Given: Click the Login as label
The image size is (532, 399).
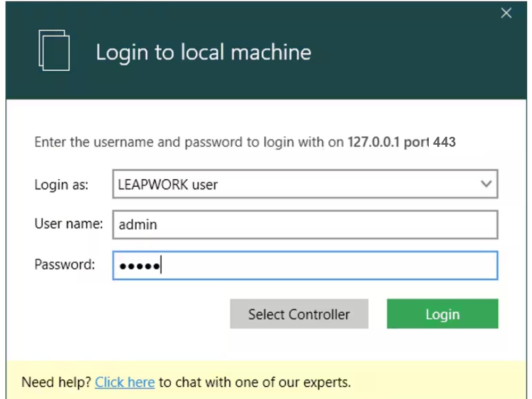Looking at the screenshot, I should (x=61, y=185).
